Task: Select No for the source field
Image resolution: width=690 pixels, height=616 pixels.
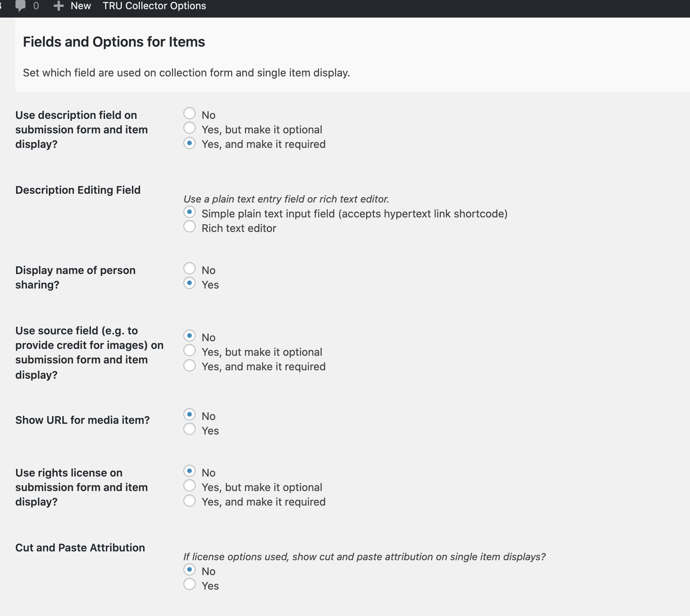Action: [x=190, y=336]
